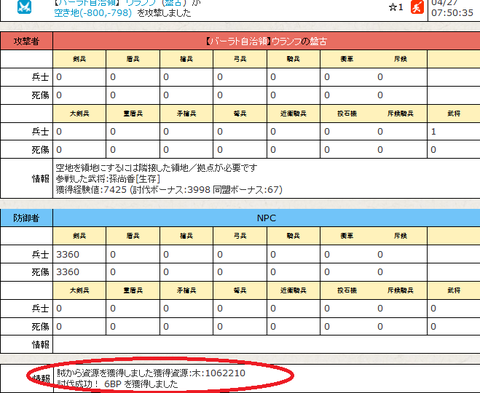
Task: Click the blue crossed-swords report icon
Action: 24,7
